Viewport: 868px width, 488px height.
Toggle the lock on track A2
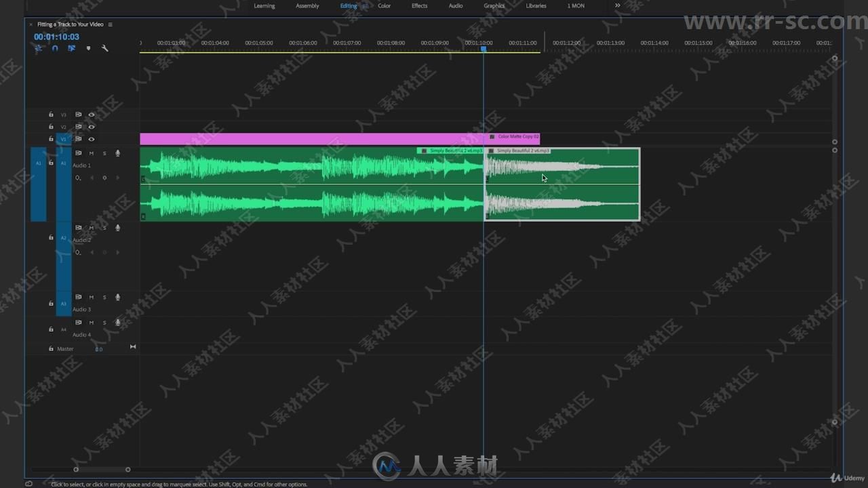(51, 238)
